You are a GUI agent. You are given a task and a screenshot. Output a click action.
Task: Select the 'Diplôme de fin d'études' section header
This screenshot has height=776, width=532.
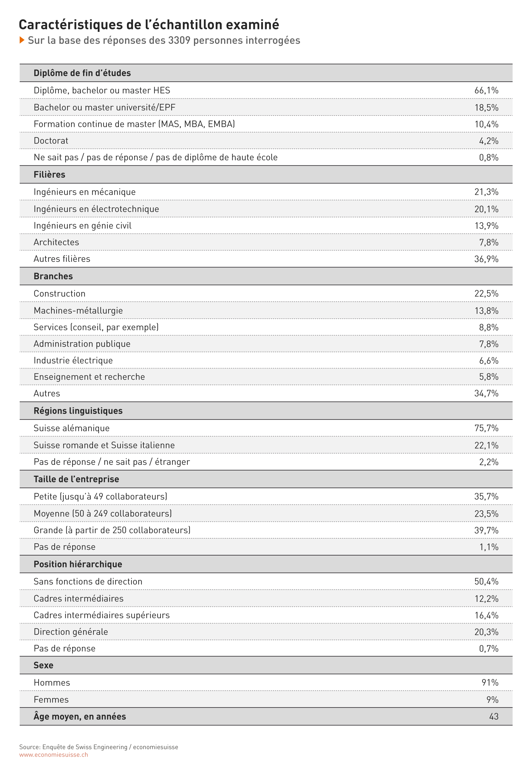[266, 73]
